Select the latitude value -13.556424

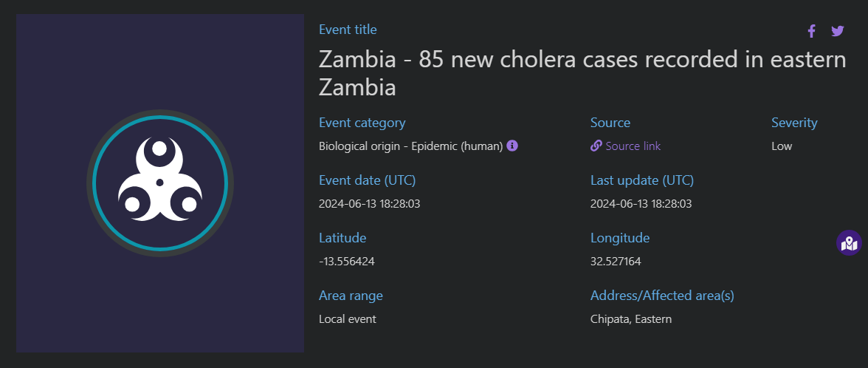coord(347,262)
